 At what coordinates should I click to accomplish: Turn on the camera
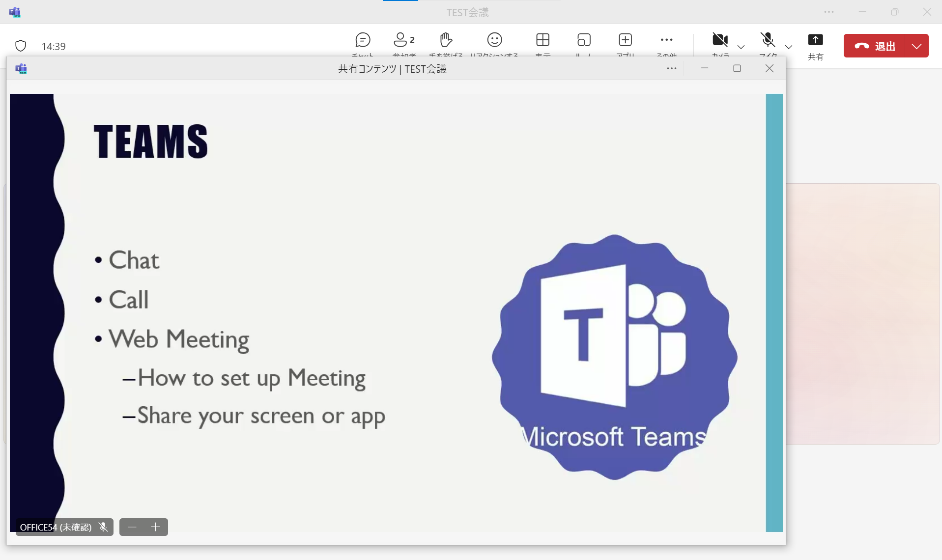pyautogui.click(x=720, y=40)
